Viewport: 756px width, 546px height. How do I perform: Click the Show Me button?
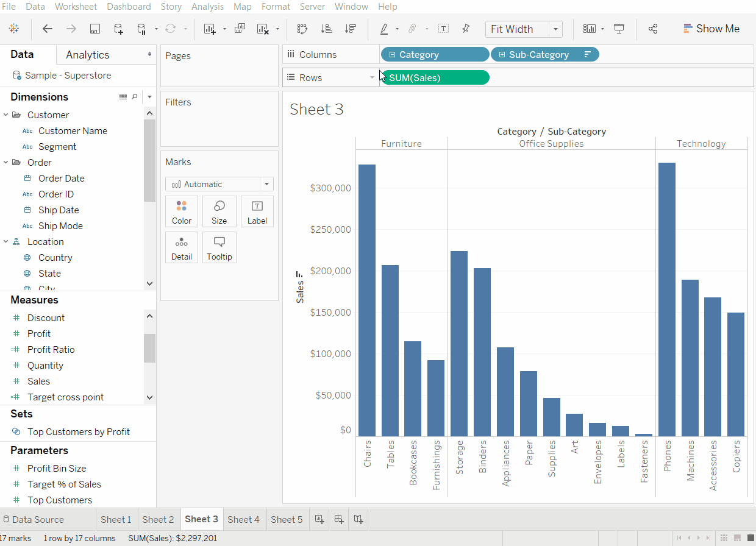point(711,29)
